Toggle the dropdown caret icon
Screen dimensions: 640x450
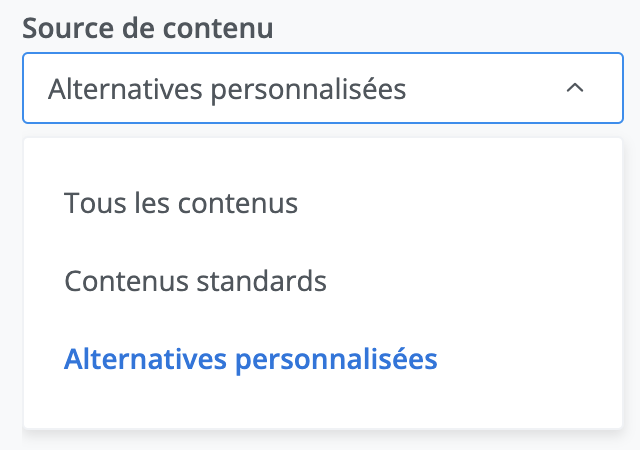pyautogui.click(x=574, y=89)
